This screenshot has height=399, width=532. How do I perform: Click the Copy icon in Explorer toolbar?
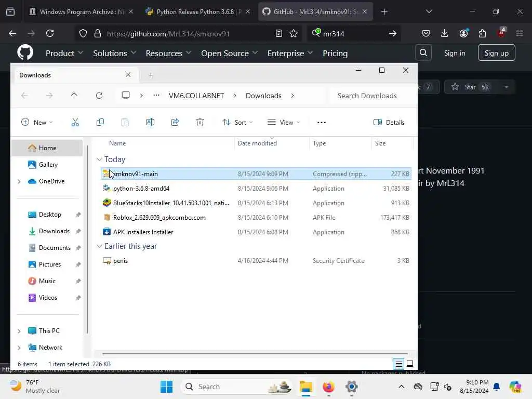tap(100, 122)
